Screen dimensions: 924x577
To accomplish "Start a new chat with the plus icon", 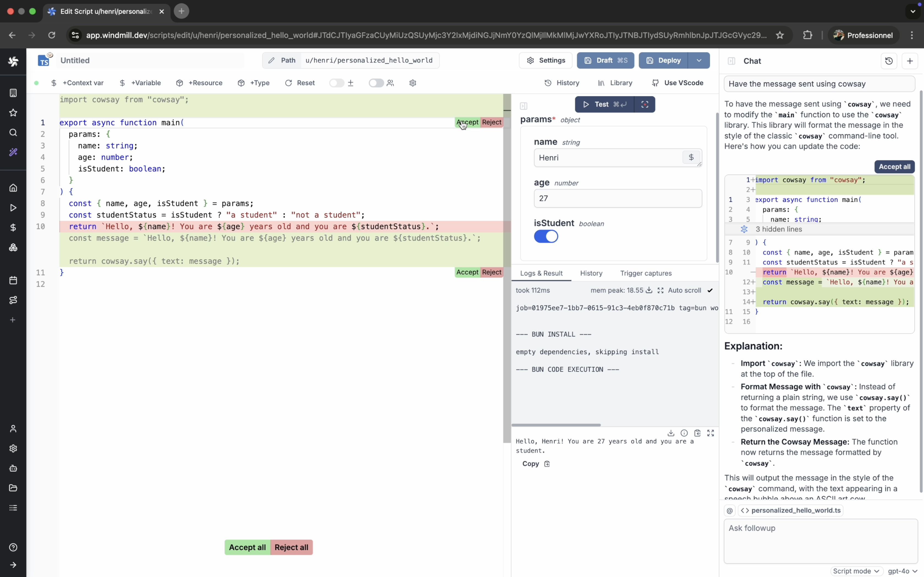I will point(910,61).
